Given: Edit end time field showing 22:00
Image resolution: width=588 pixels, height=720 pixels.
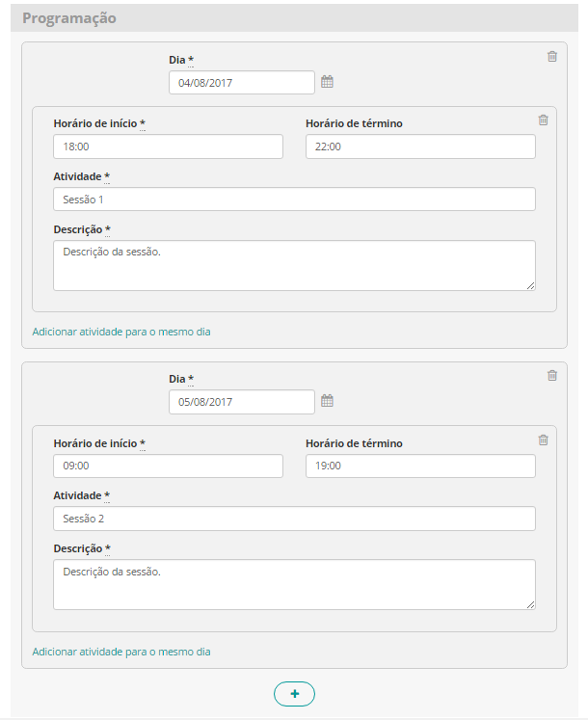Looking at the screenshot, I should [x=420, y=147].
